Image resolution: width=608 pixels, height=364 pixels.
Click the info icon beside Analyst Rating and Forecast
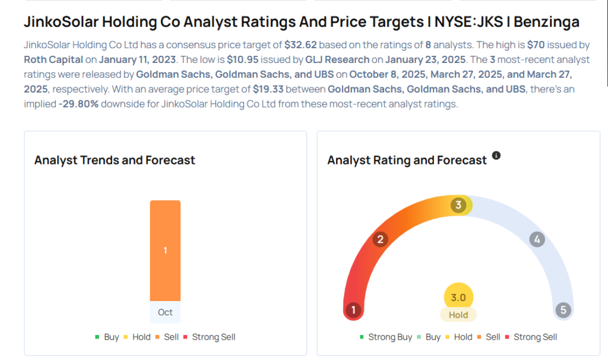click(496, 156)
